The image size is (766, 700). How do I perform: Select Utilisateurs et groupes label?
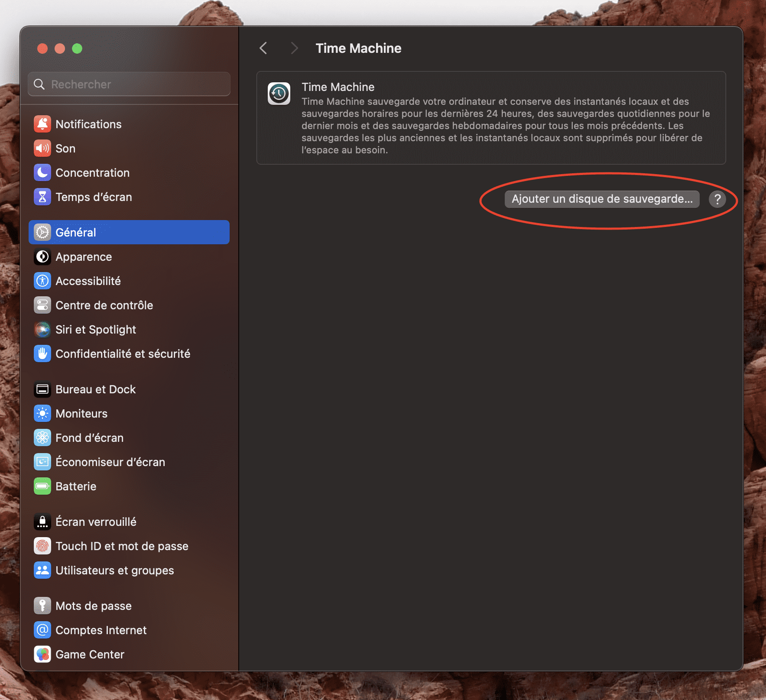[x=115, y=570]
